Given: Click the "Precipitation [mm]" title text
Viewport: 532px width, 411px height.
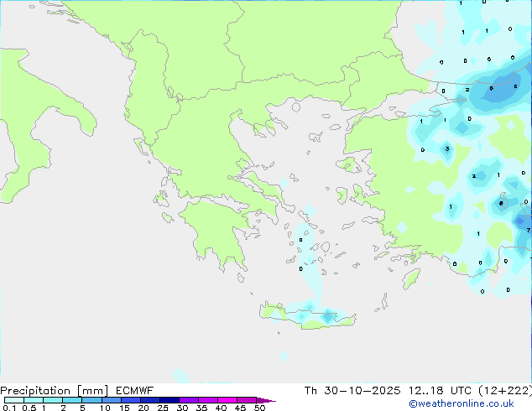Looking at the screenshot, I should tap(54, 391).
